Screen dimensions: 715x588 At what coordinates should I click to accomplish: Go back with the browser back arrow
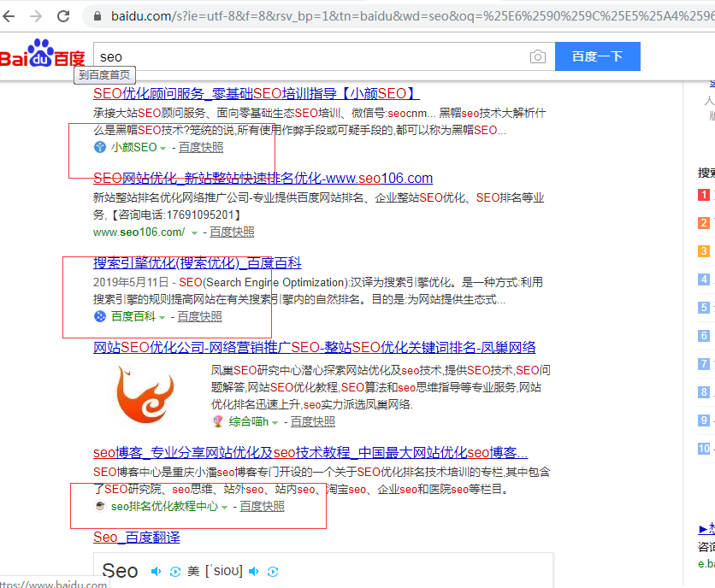[9, 16]
